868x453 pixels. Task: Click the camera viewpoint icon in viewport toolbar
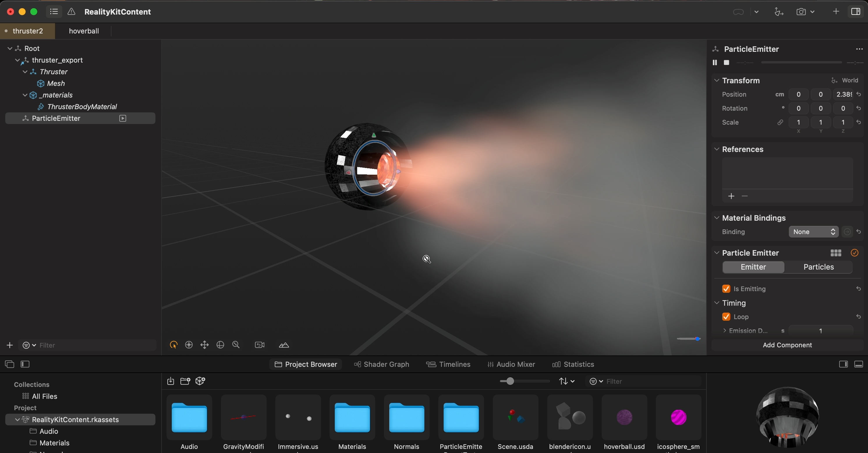[x=259, y=345]
